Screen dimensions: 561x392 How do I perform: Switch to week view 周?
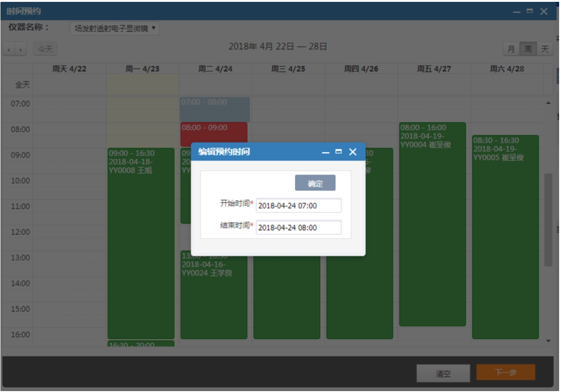click(x=528, y=49)
